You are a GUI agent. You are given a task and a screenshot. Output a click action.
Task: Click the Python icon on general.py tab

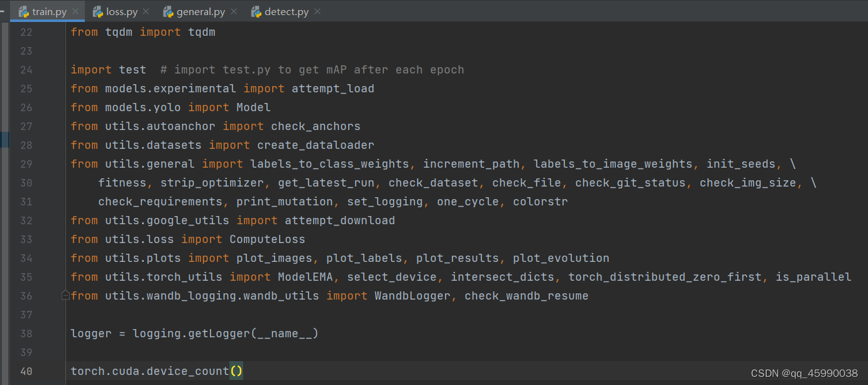click(x=168, y=11)
